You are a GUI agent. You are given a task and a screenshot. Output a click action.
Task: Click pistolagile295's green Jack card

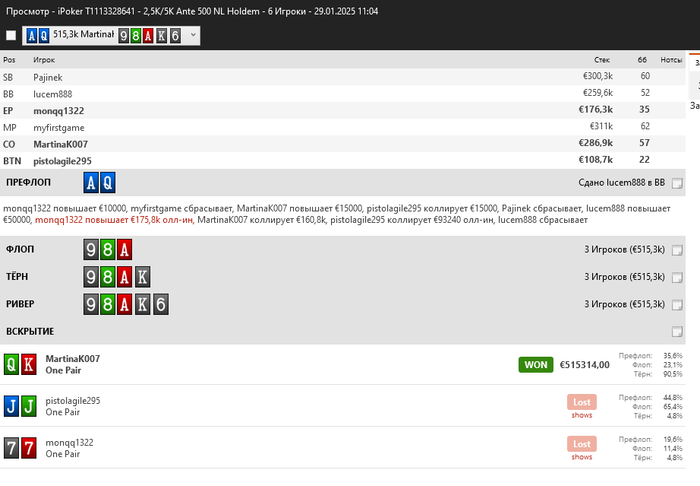[29, 406]
